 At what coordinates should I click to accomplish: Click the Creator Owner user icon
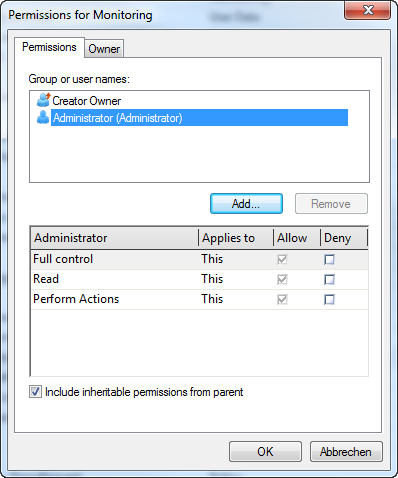43,100
